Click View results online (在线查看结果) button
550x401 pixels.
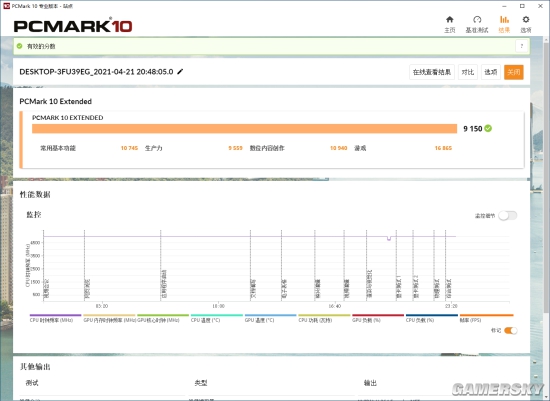coord(432,72)
